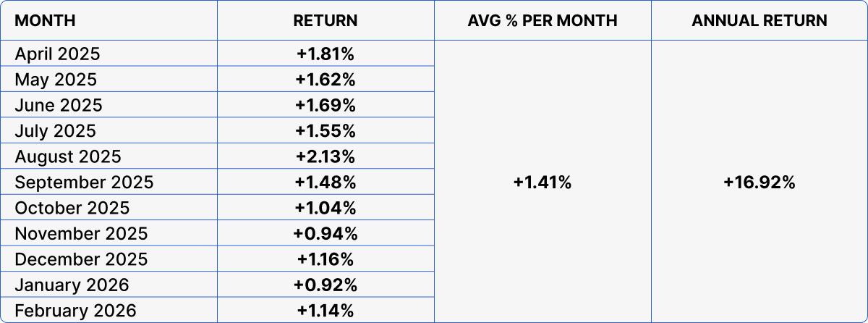Screen dimensions: 868x323
Task: Click the January 2026 month cell
Action: pyautogui.click(x=72, y=285)
